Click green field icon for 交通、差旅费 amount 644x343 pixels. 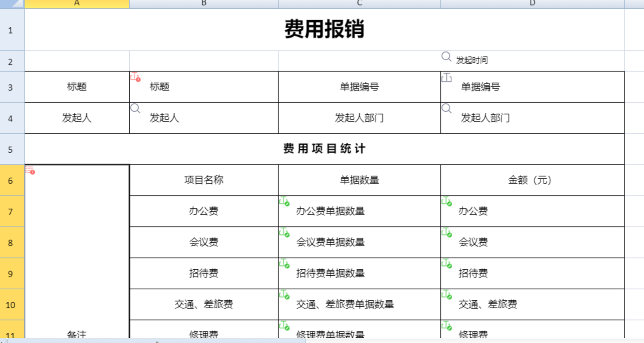[x=447, y=295]
